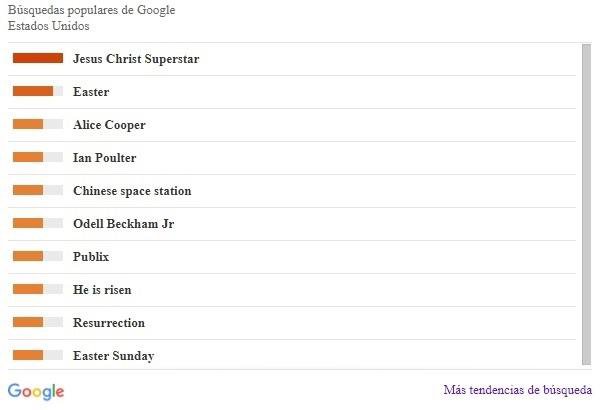Image resolution: width=607 pixels, height=410 pixels.
Task: Open the Easter Sunday trend
Action: 113,356
